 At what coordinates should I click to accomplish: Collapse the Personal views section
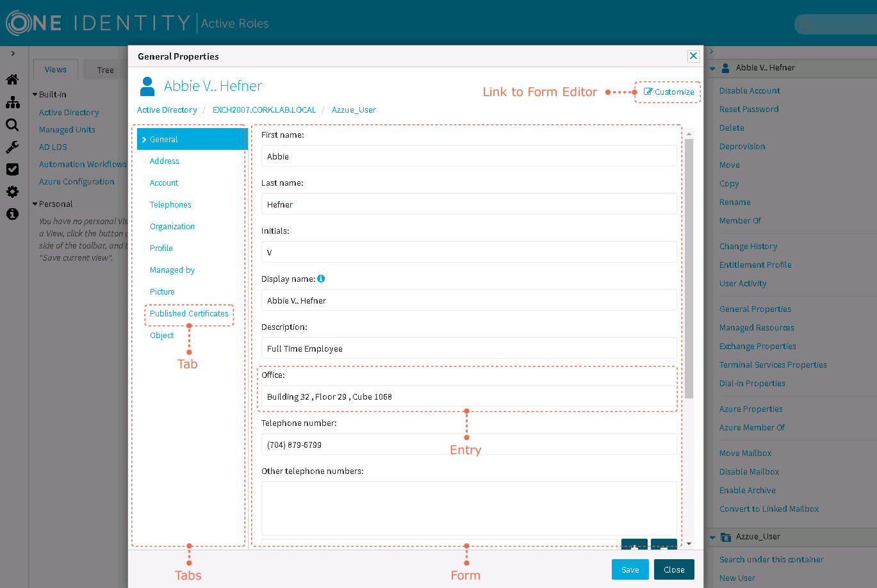click(x=36, y=204)
